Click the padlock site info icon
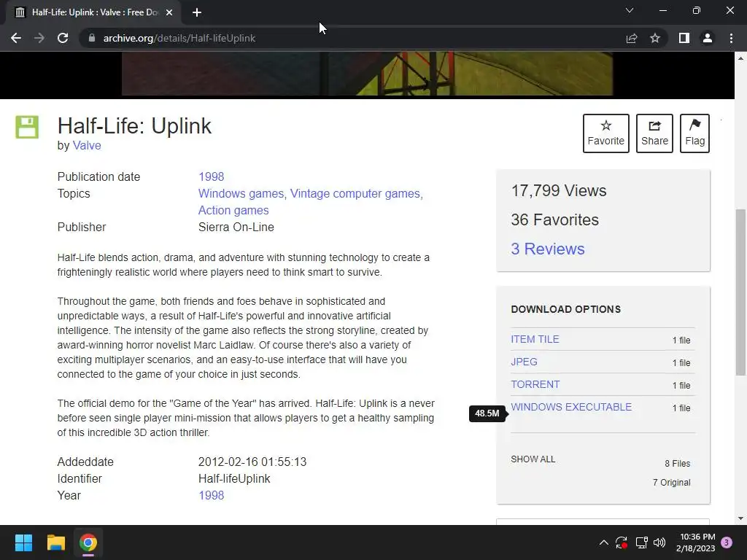Image resolution: width=747 pixels, height=560 pixels. point(92,38)
